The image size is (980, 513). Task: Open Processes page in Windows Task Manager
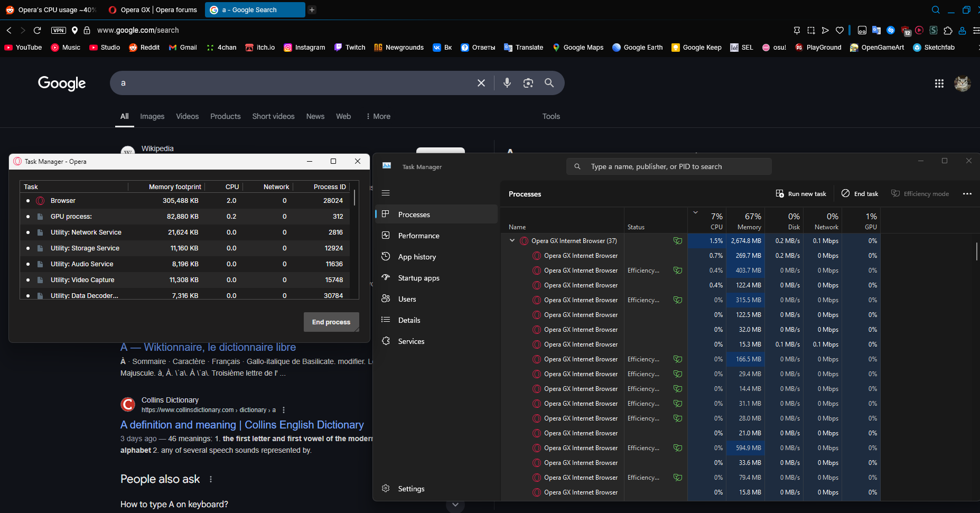click(436, 214)
